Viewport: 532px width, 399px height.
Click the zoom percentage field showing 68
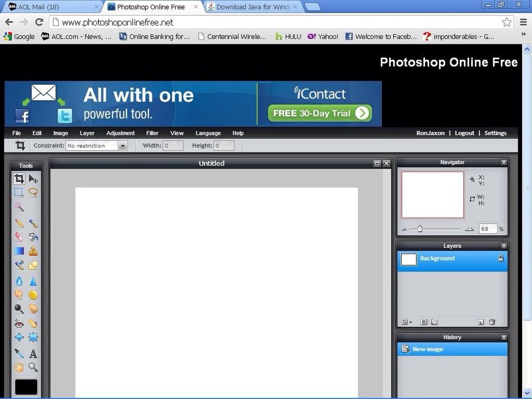pyautogui.click(x=488, y=229)
